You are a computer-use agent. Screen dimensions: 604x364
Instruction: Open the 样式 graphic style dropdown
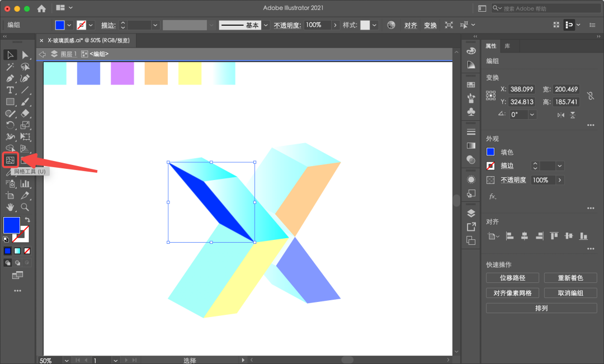tap(374, 25)
